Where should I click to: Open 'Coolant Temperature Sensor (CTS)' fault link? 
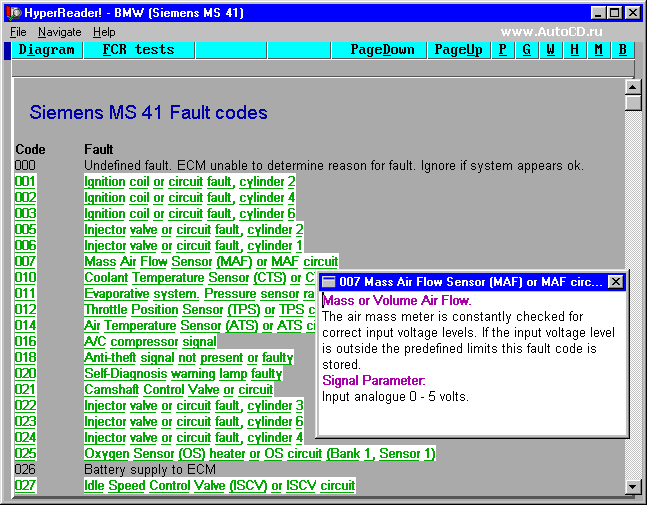pos(200,278)
